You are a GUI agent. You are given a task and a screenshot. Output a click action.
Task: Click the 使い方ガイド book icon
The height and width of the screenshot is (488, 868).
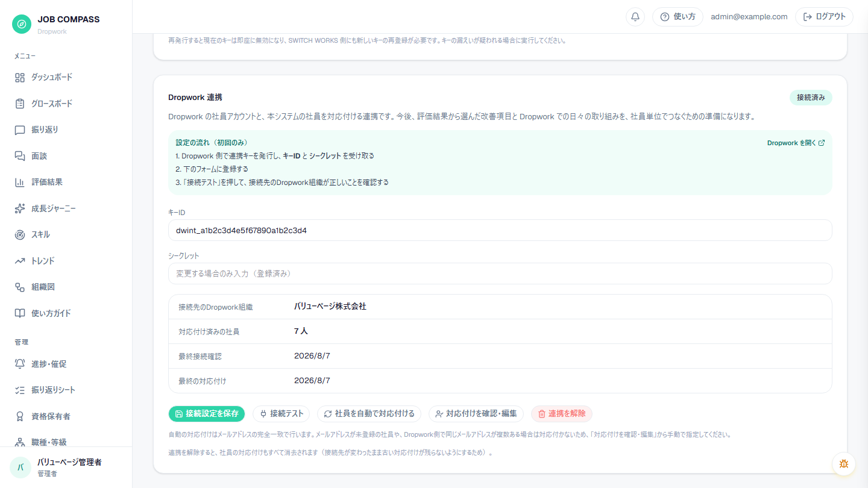click(20, 313)
